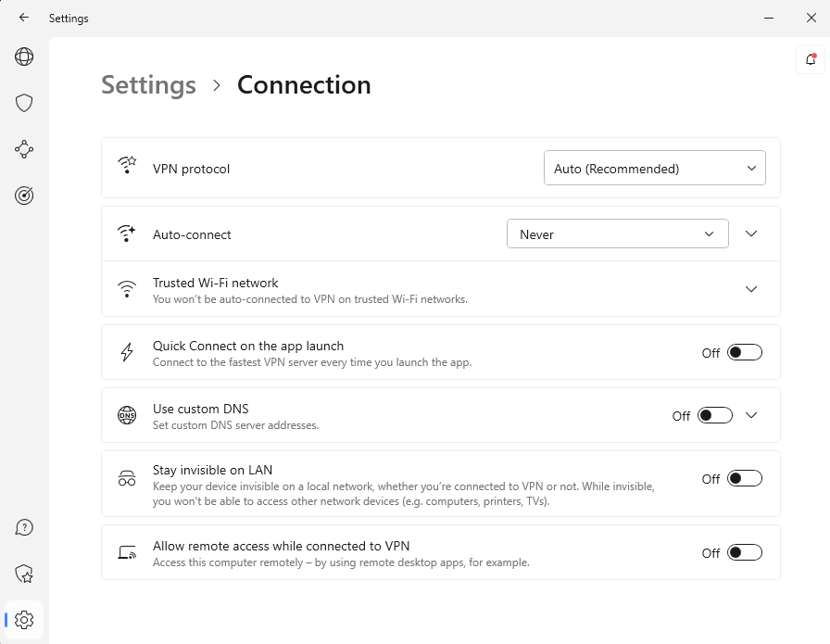Click the shield with star icon
Screen dimensions: 830x644
(24, 575)
